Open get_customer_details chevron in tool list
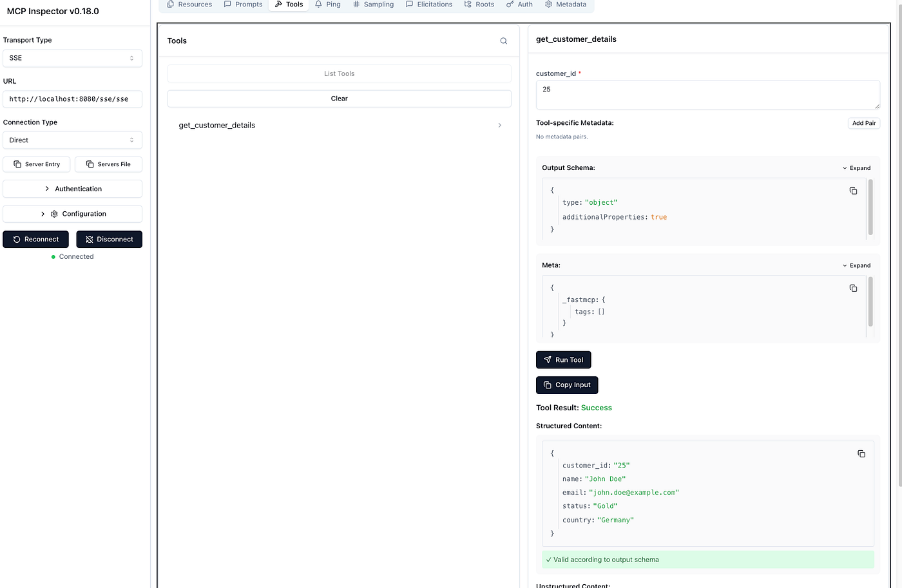The image size is (902, 588). pos(499,126)
